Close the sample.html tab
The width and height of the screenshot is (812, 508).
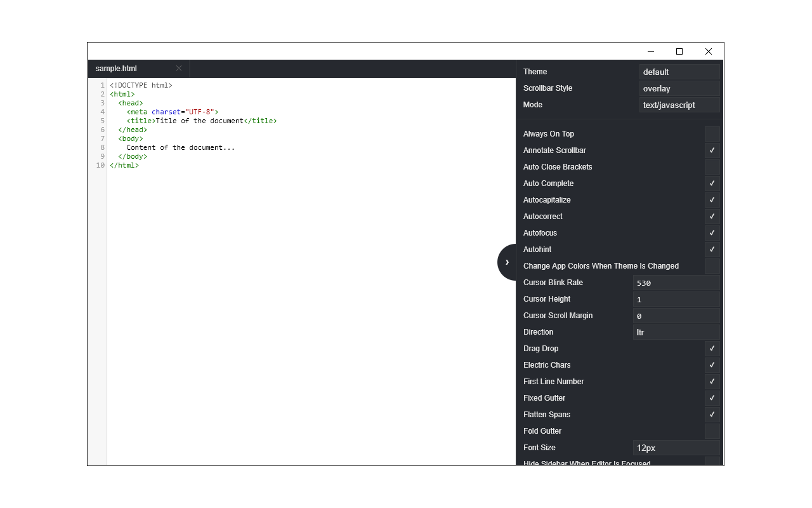click(178, 68)
